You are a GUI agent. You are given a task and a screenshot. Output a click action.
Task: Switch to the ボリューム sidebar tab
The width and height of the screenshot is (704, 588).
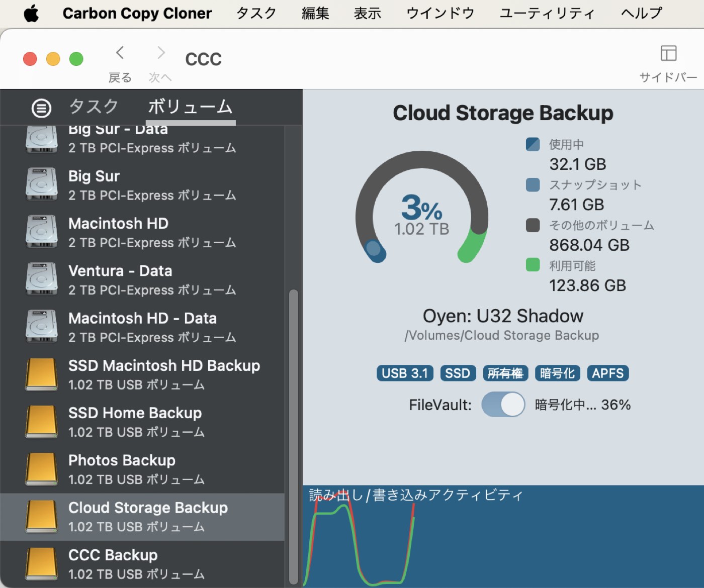pos(191,107)
